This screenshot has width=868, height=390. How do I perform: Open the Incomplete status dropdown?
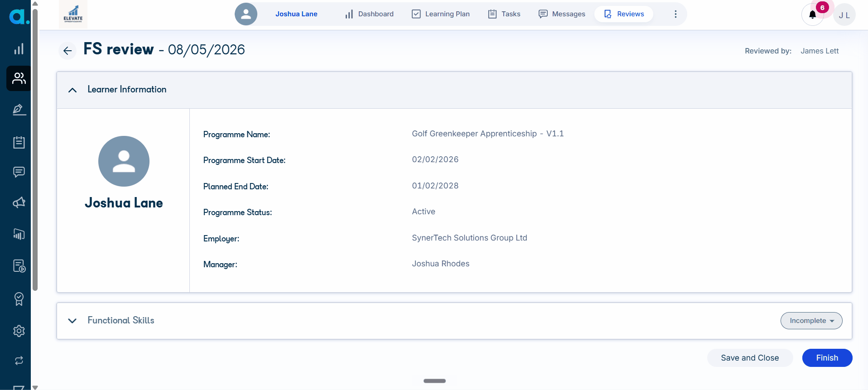(x=811, y=321)
